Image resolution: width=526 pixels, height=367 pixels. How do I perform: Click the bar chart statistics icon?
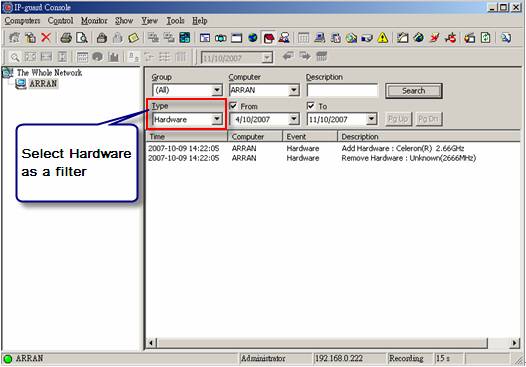(113, 57)
